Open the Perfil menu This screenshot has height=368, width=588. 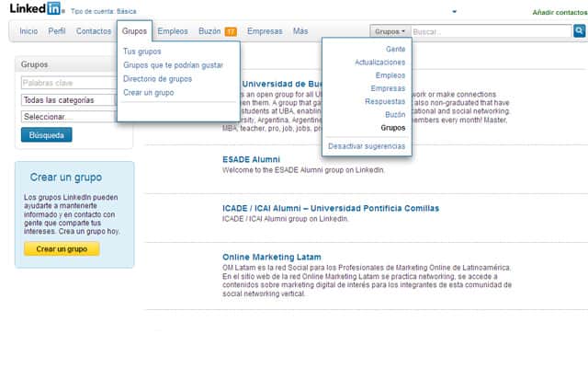(x=57, y=31)
